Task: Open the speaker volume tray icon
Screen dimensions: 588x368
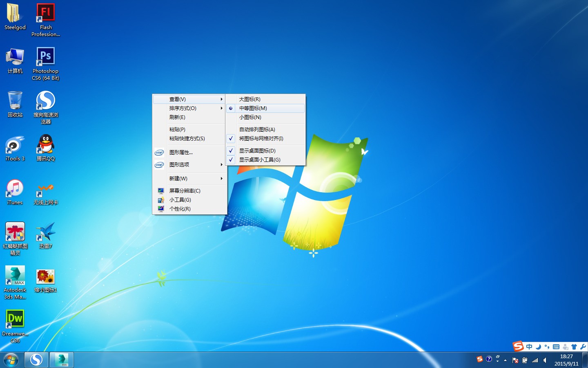Action: click(545, 360)
